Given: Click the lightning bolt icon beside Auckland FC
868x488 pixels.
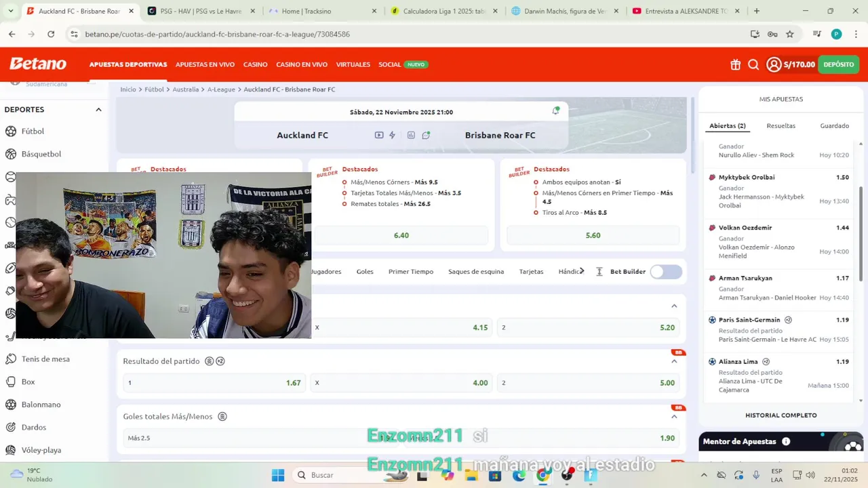Looking at the screenshot, I should pyautogui.click(x=392, y=135).
